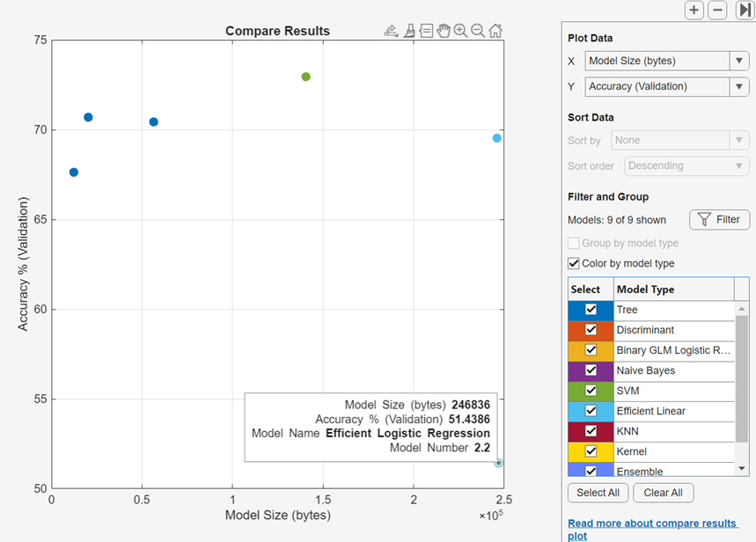Disable Color by model type

pyautogui.click(x=574, y=263)
